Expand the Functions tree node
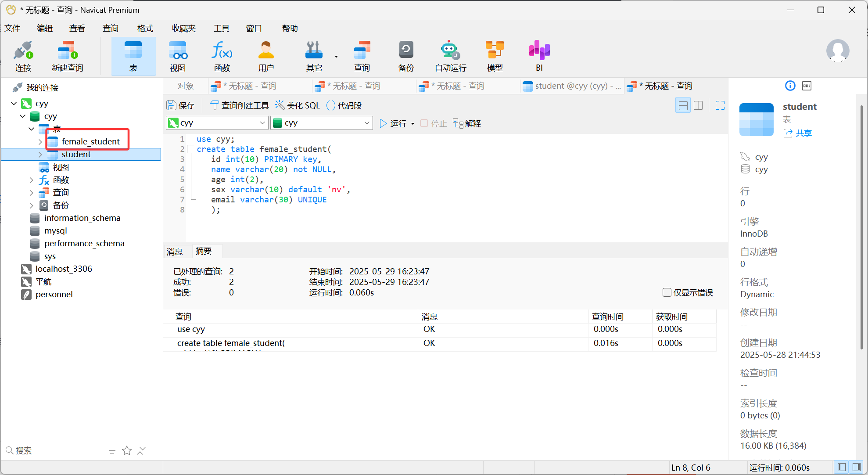The height and width of the screenshot is (475, 868). (x=31, y=180)
